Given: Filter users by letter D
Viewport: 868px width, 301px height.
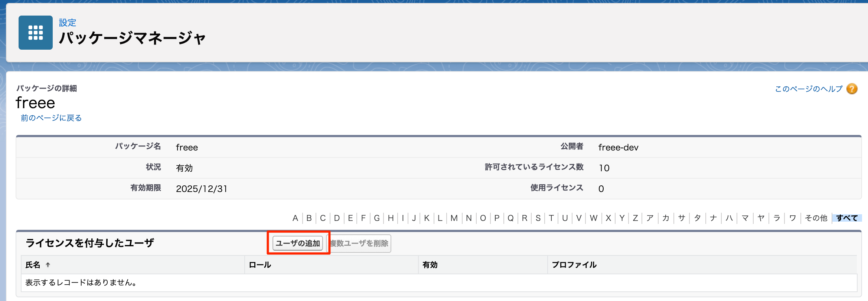Looking at the screenshot, I should [x=337, y=218].
